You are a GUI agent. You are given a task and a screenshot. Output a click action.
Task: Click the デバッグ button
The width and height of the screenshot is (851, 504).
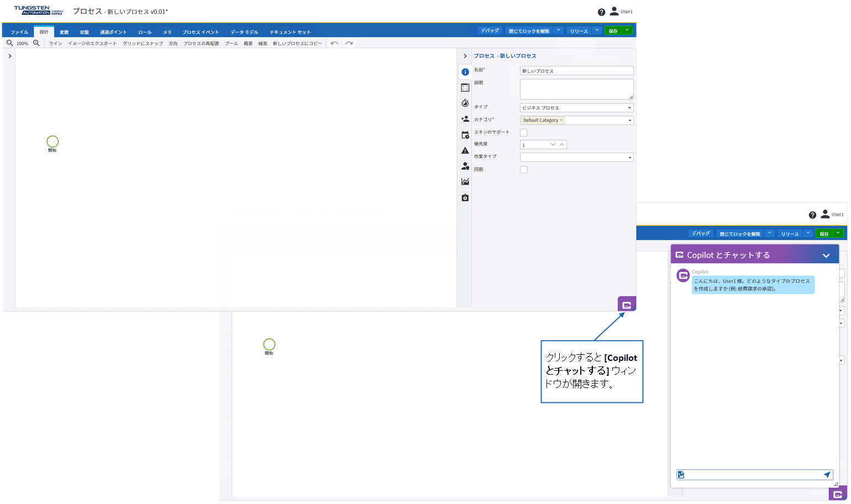[x=490, y=31]
